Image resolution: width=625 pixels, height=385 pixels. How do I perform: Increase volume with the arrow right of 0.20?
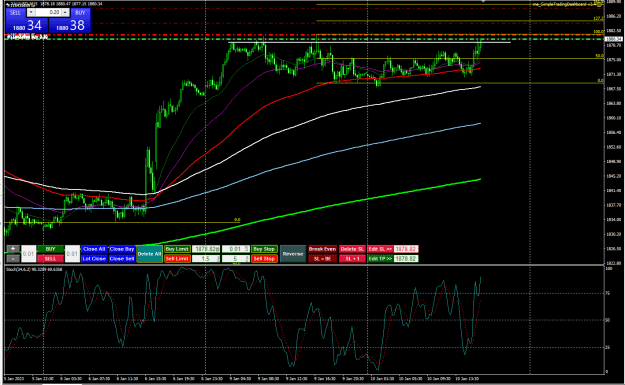65,13
